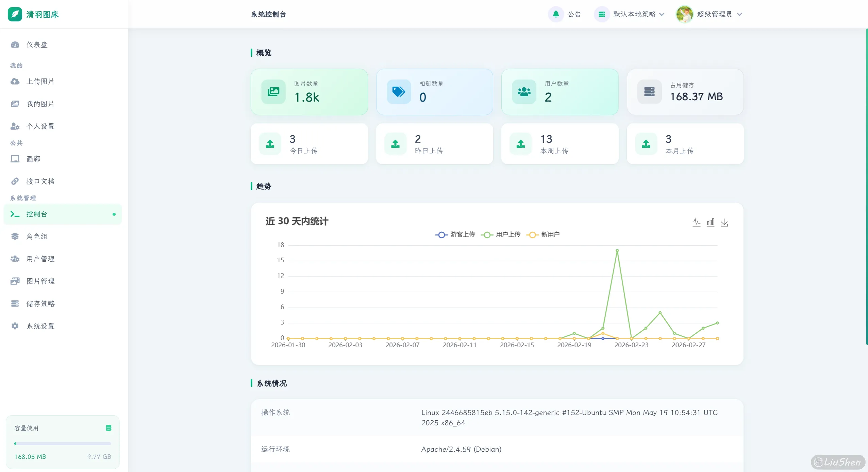Open the 接口文档 link
Viewport: 868px width, 472px height.
pos(40,181)
